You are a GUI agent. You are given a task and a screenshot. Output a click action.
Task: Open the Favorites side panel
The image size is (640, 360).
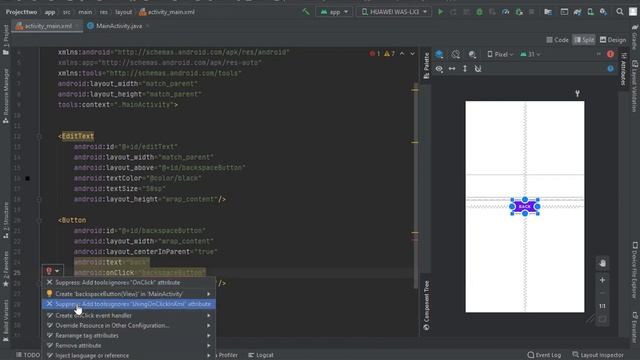[x=6, y=269]
